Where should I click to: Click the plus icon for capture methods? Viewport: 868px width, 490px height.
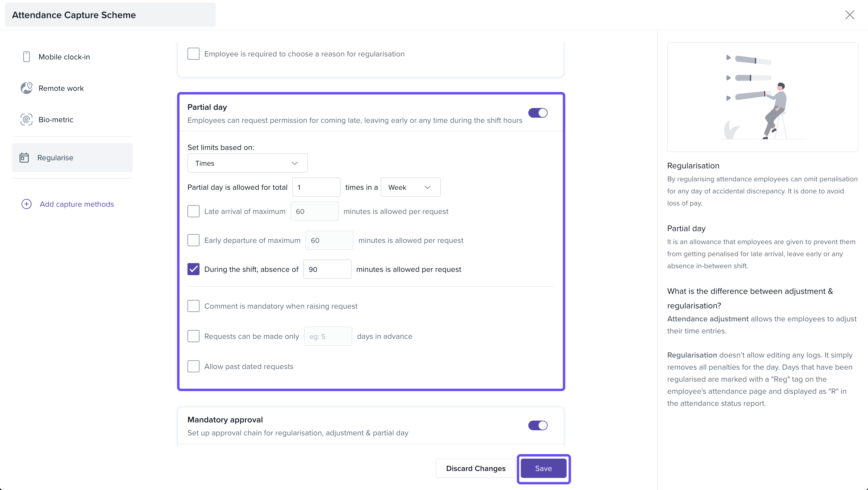[26, 204]
